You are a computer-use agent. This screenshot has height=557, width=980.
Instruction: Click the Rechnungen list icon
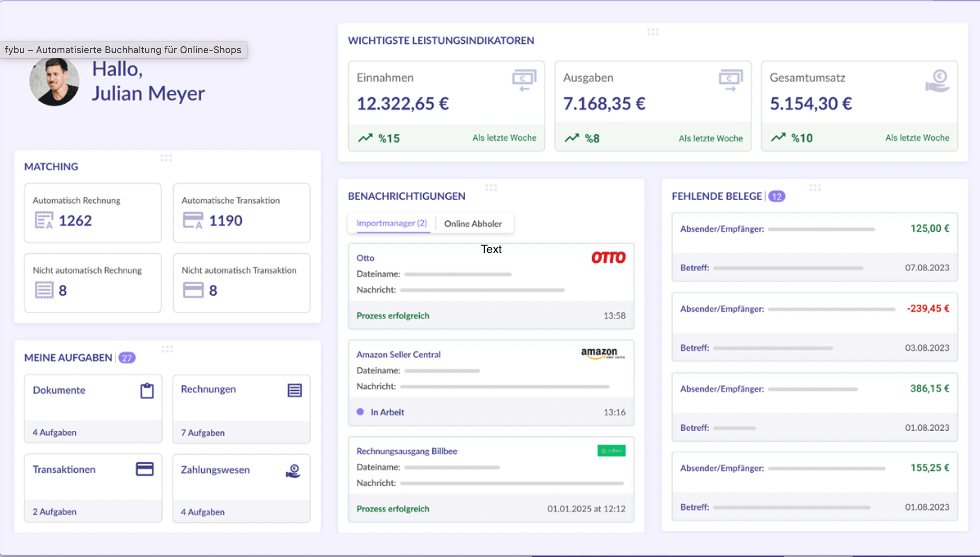(x=295, y=390)
